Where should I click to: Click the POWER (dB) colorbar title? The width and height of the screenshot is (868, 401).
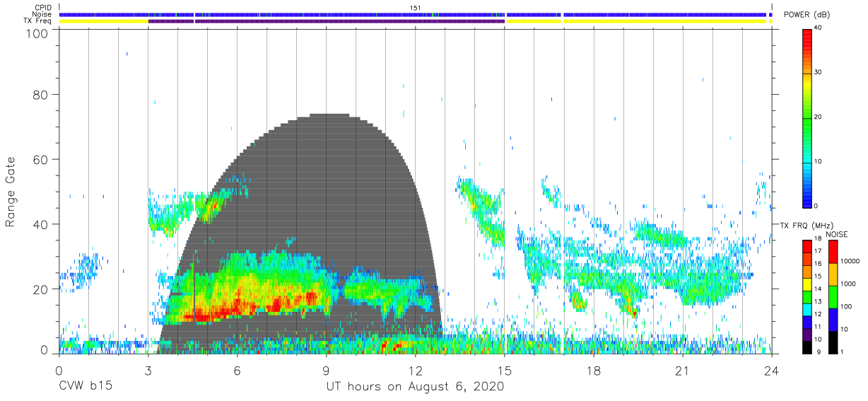click(807, 15)
